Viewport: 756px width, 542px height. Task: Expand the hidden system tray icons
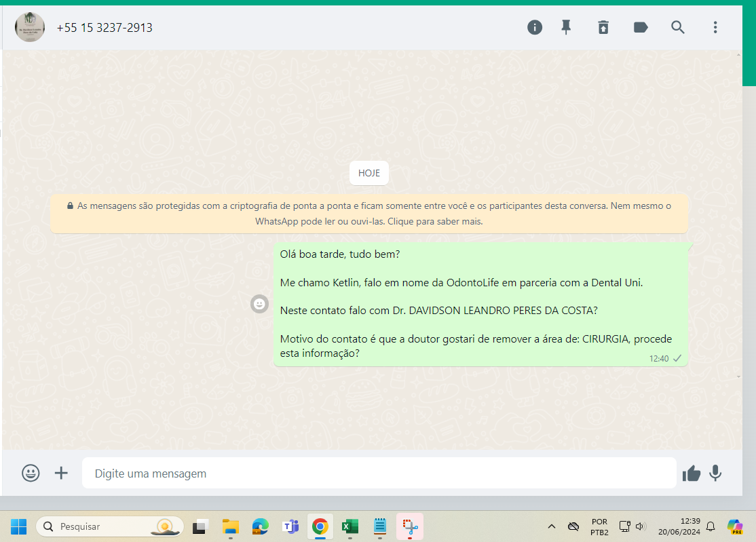[x=552, y=526]
